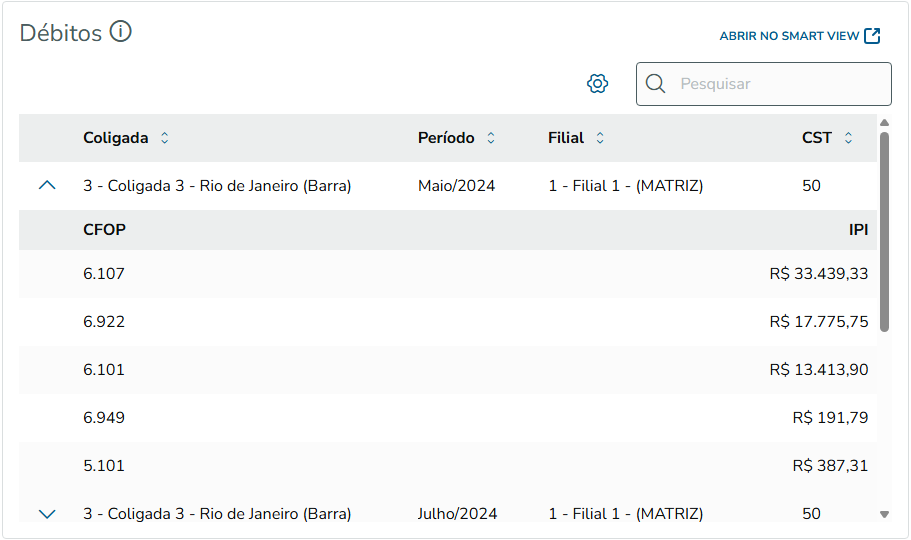
Task: Open the table settings gear icon
Action: click(x=598, y=84)
